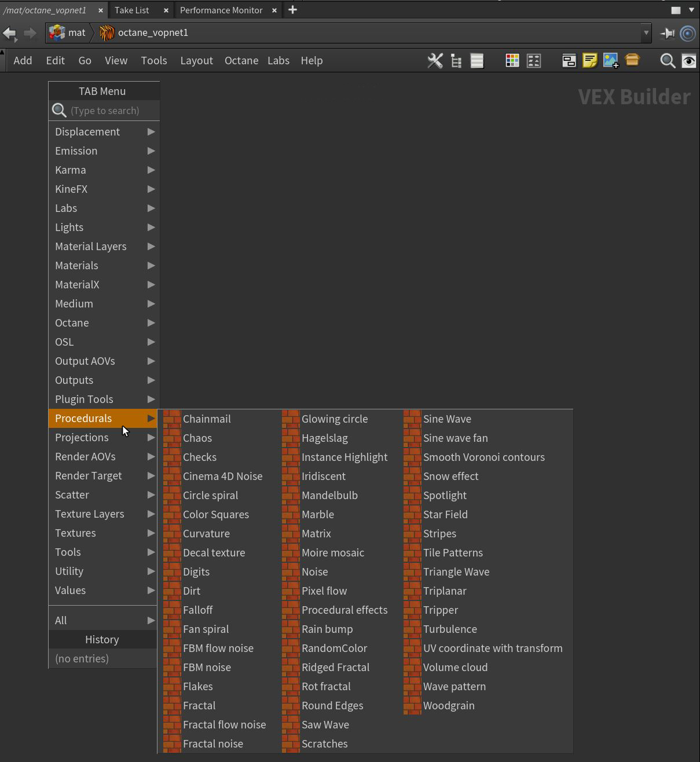
Task: Click the sticky note icon
Action: pyautogui.click(x=589, y=61)
